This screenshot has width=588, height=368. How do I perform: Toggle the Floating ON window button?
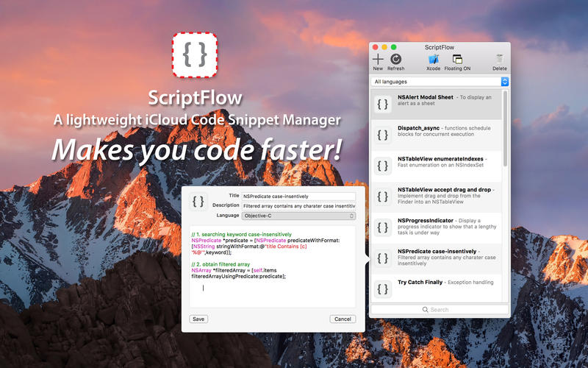click(x=458, y=59)
